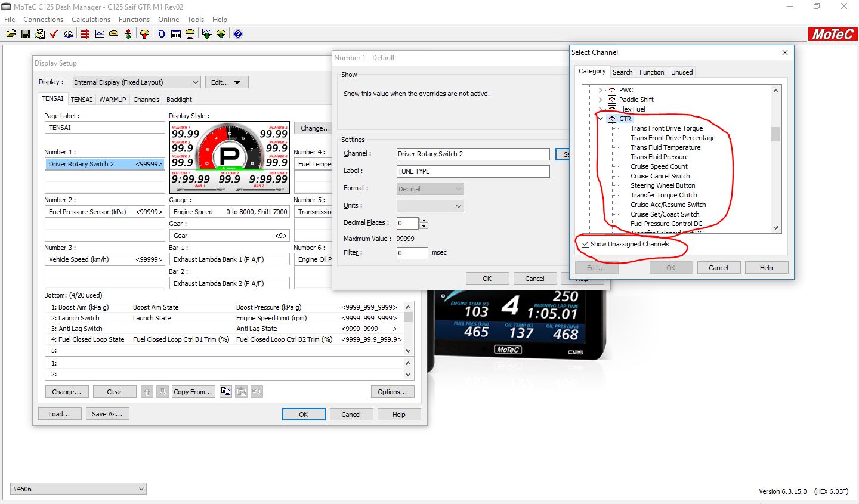Screen dimensions: 859x504
Task: Switch to Unused tab in Select Channel
Action: [x=682, y=72]
